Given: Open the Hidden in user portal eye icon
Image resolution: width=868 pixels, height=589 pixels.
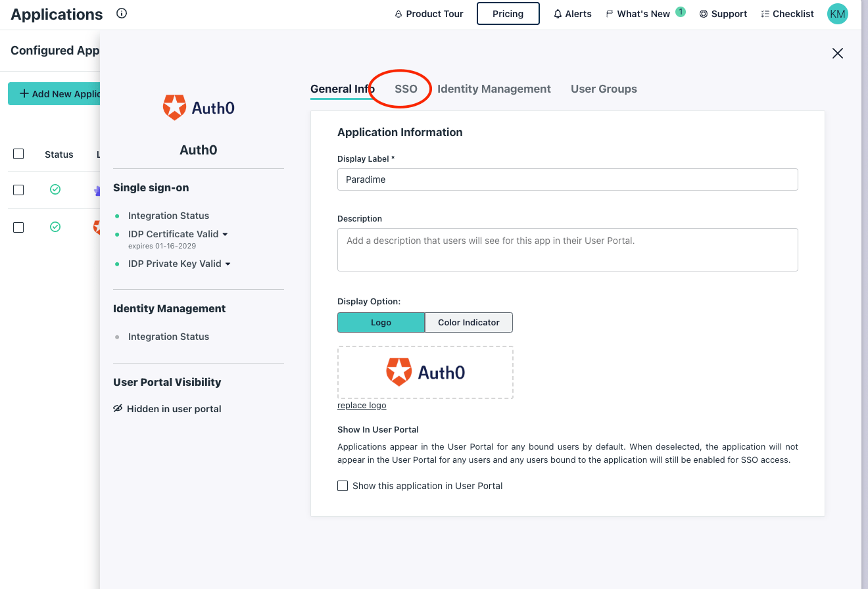Looking at the screenshot, I should [118, 408].
